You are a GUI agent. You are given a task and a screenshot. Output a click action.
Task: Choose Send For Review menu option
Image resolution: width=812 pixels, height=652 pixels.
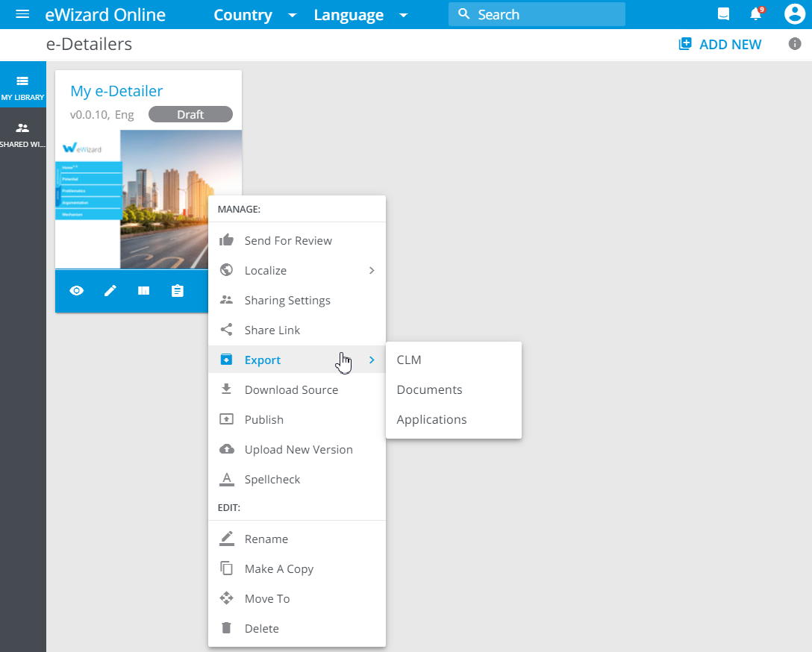pyautogui.click(x=288, y=240)
